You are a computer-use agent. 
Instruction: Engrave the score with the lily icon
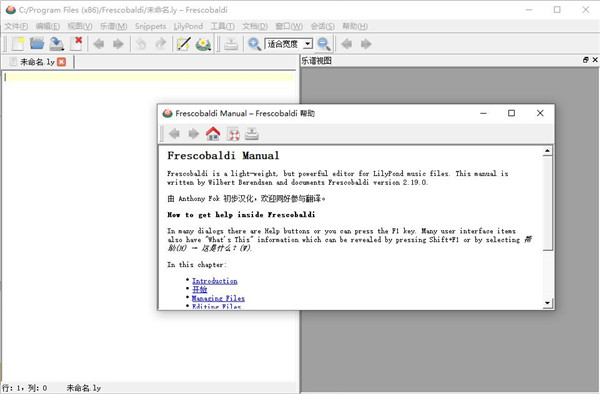[203, 44]
